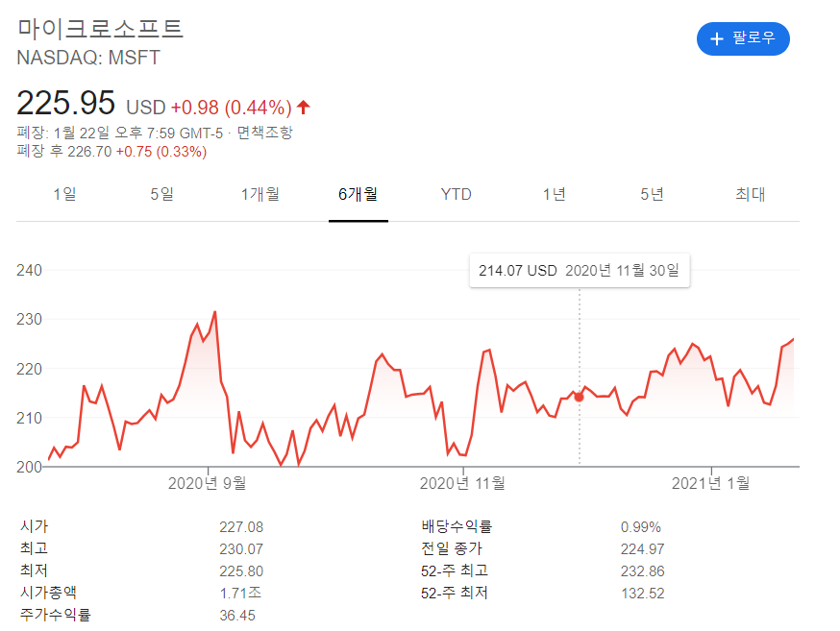Click the red up arrow beside price change
The height and width of the screenshot is (631, 840).
[x=303, y=107]
